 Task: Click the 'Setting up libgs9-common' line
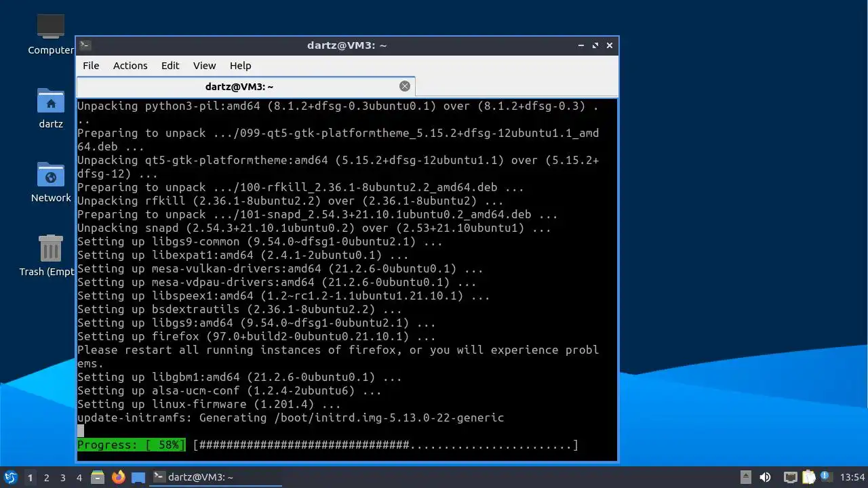click(260, 242)
